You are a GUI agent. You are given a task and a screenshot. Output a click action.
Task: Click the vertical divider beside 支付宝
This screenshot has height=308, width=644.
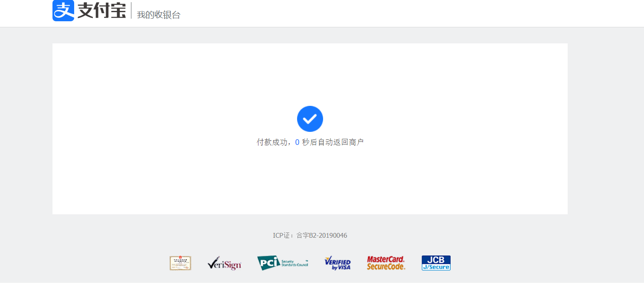click(x=131, y=10)
